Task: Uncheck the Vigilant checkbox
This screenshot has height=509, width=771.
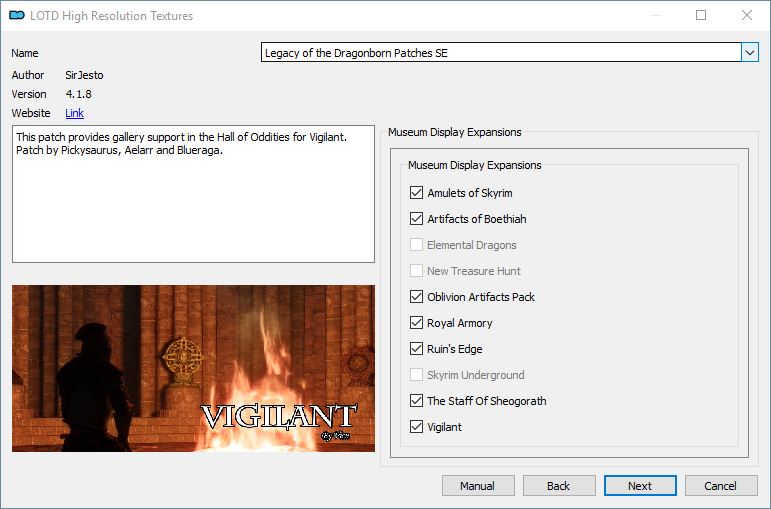Action: [416, 427]
